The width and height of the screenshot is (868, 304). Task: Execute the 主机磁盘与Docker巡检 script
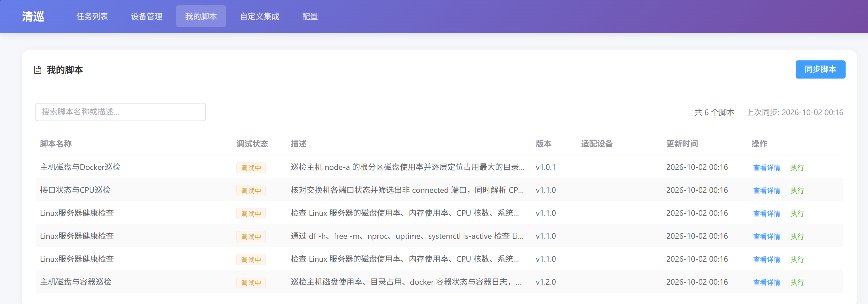(797, 168)
